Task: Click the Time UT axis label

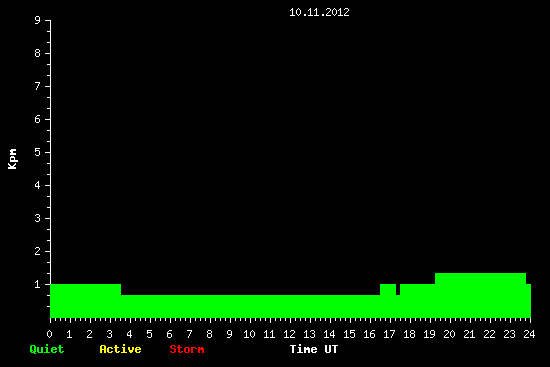Action: point(314,349)
